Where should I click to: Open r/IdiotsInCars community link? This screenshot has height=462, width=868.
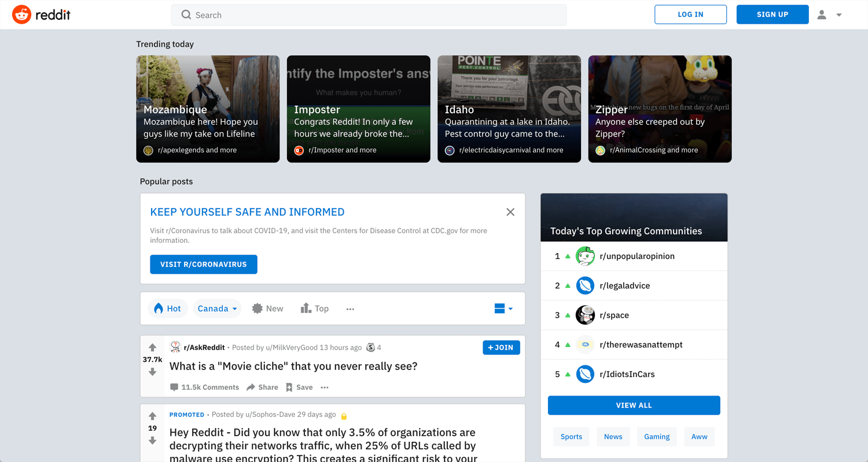(627, 374)
